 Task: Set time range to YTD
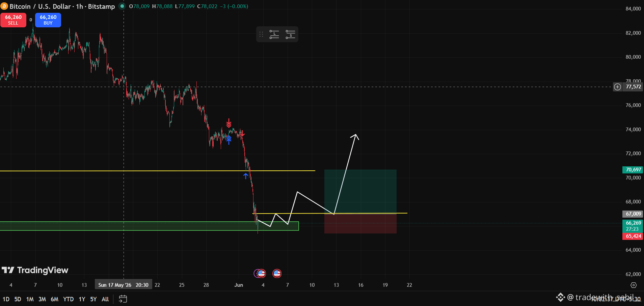69,299
